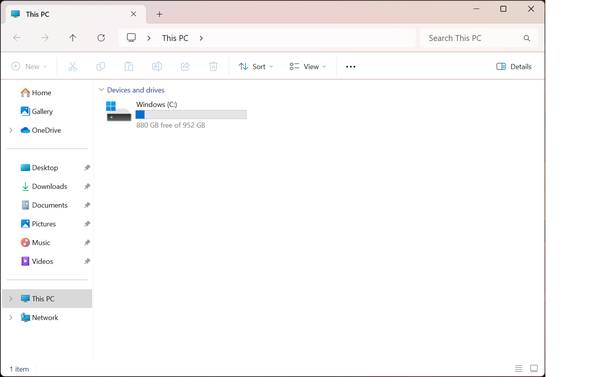600x377 pixels.
Task: Select the Windows (C:) drive icon
Action: 118,111
